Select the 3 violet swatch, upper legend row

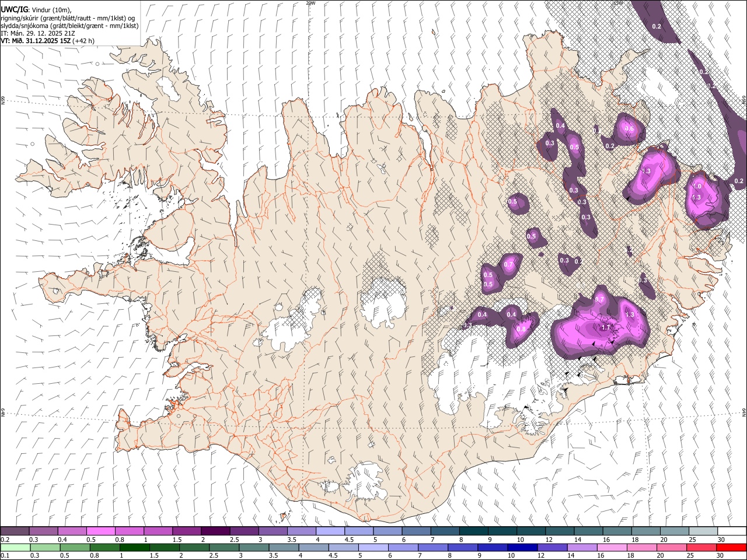pyautogui.click(x=273, y=531)
